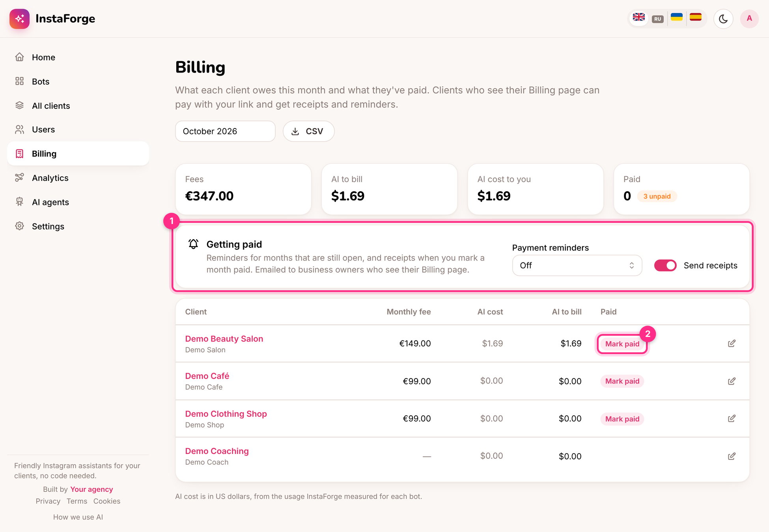Click the Monthly fee column header
This screenshot has height=532, width=769.
(409, 312)
